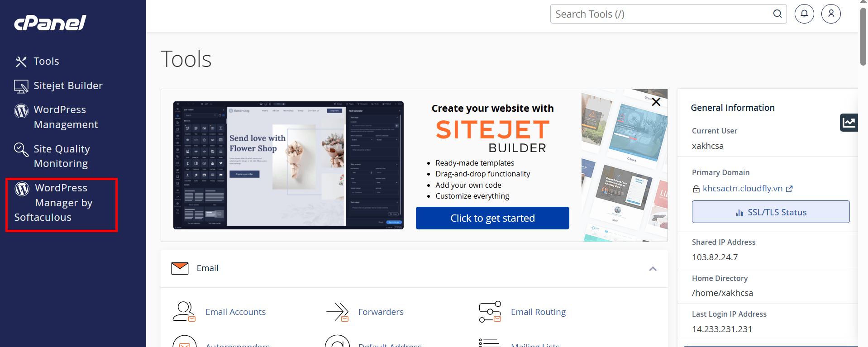Image resolution: width=868 pixels, height=347 pixels.
Task: Click the Email envelope section icon
Action: click(x=180, y=268)
